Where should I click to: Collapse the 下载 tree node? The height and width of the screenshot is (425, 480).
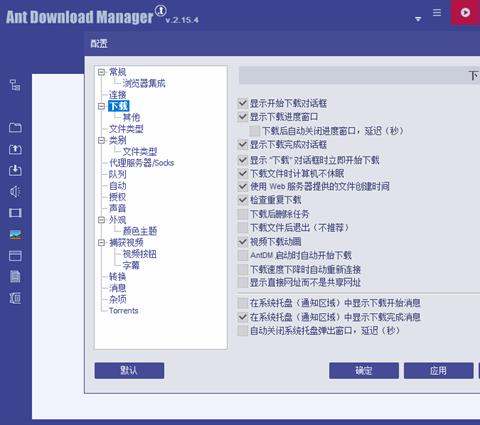tap(102, 106)
